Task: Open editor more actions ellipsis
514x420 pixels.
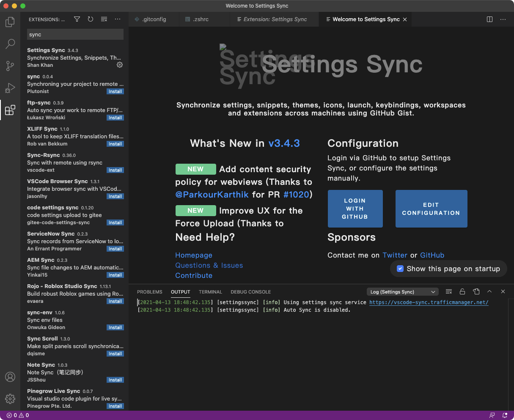Action: 503,19
